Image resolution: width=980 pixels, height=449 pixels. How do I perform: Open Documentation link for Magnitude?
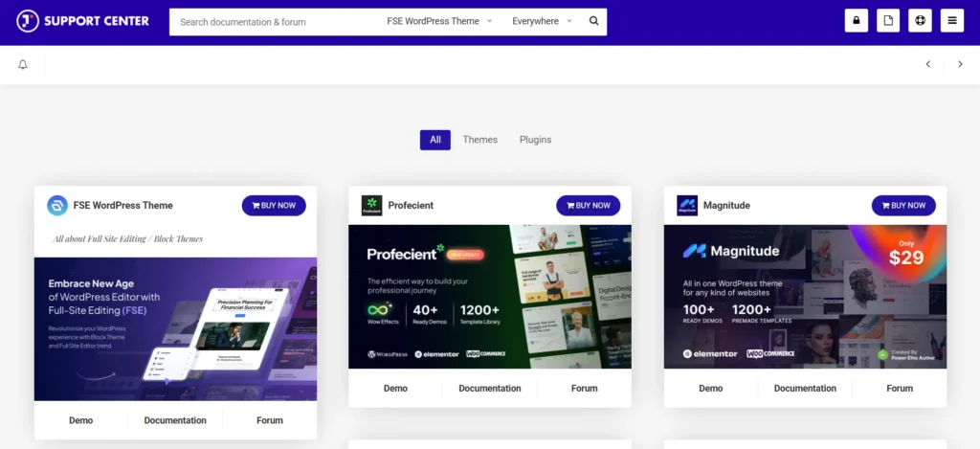click(x=805, y=389)
